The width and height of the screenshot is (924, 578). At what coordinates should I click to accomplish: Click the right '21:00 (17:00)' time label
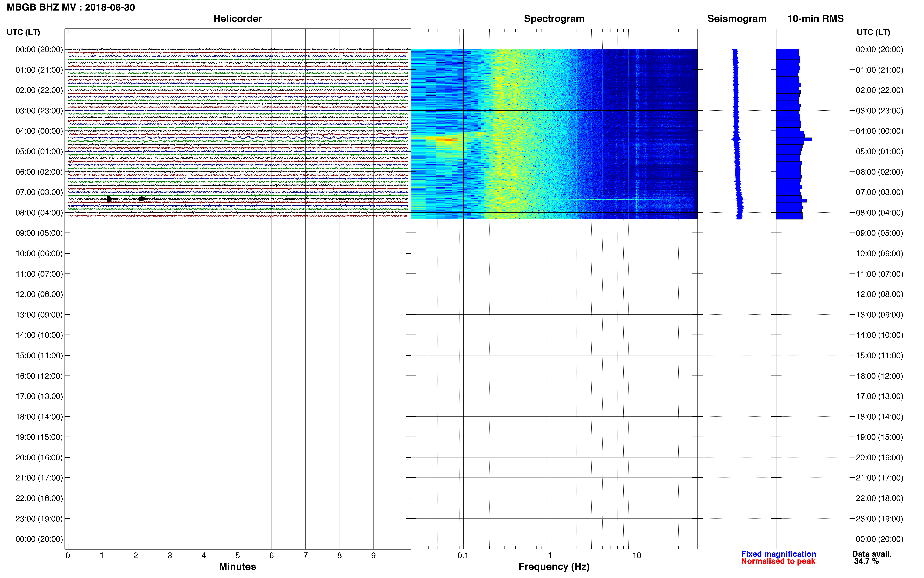880,478
